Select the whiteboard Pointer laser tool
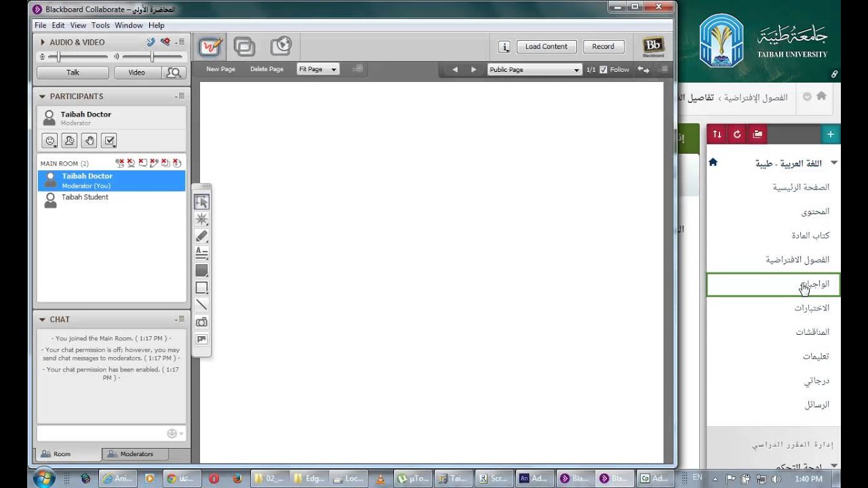The width and height of the screenshot is (868, 488). tap(201, 219)
